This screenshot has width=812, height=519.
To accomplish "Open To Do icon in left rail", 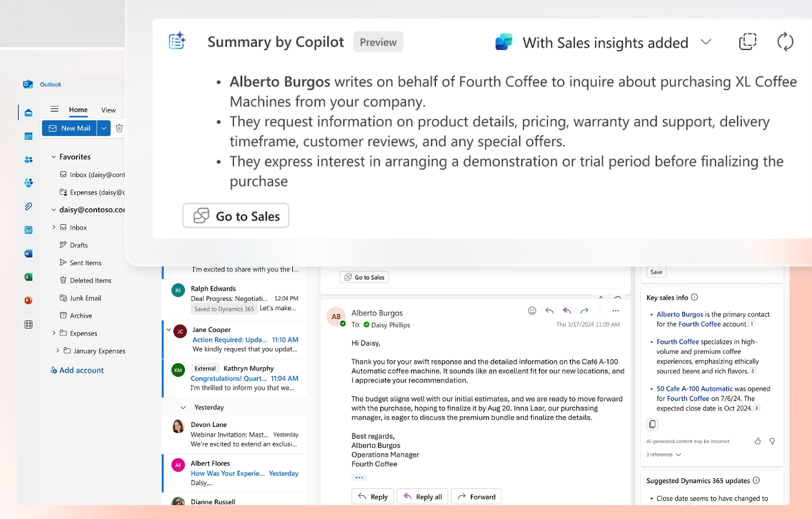I will (28, 230).
